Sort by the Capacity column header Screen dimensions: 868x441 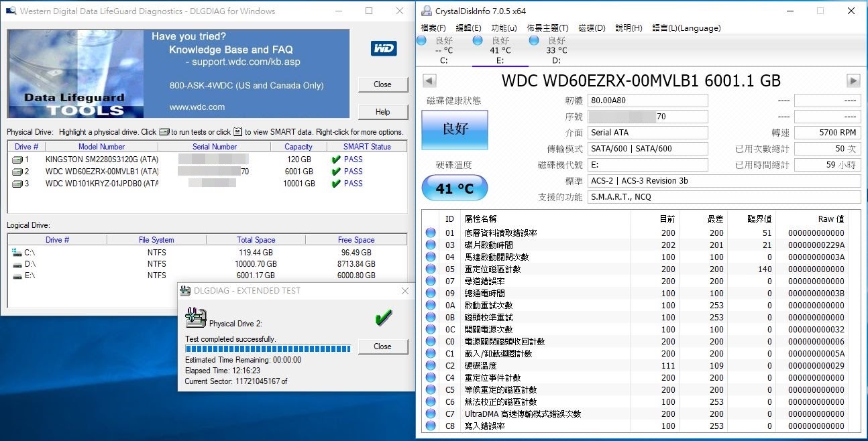pyautogui.click(x=299, y=147)
